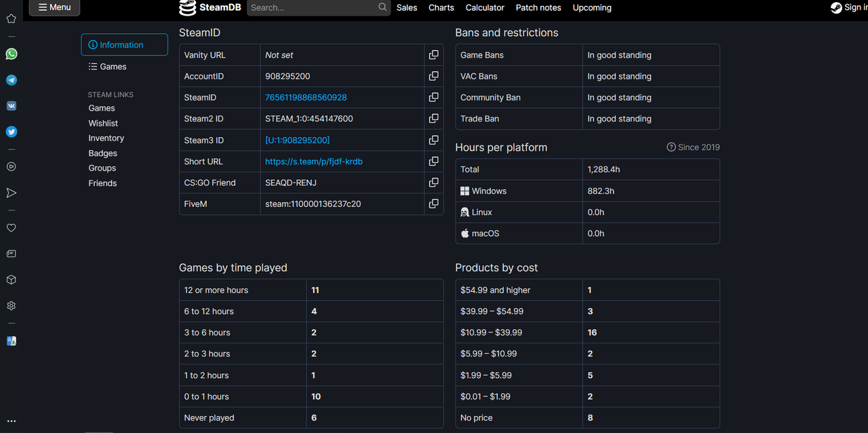Copy the Steam3 ID value
The width and height of the screenshot is (868, 433).
pos(433,140)
